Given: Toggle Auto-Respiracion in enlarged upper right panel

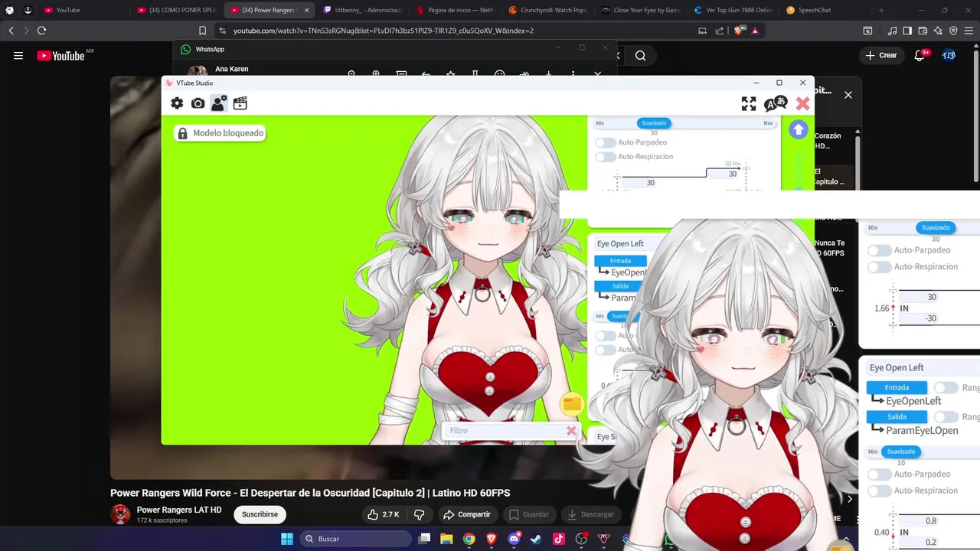Looking at the screenshot, I should pyautogui.click(x=879, y=267).
